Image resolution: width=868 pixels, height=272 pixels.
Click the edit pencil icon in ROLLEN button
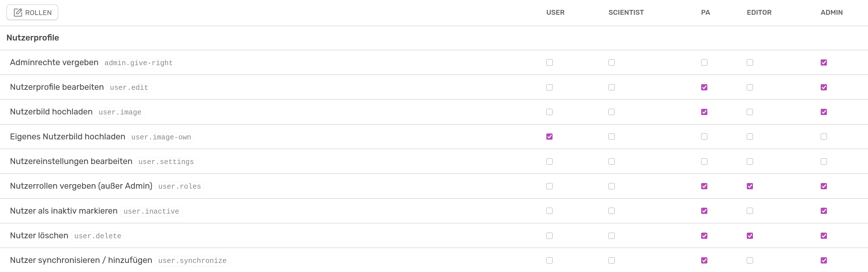(18, 12)
